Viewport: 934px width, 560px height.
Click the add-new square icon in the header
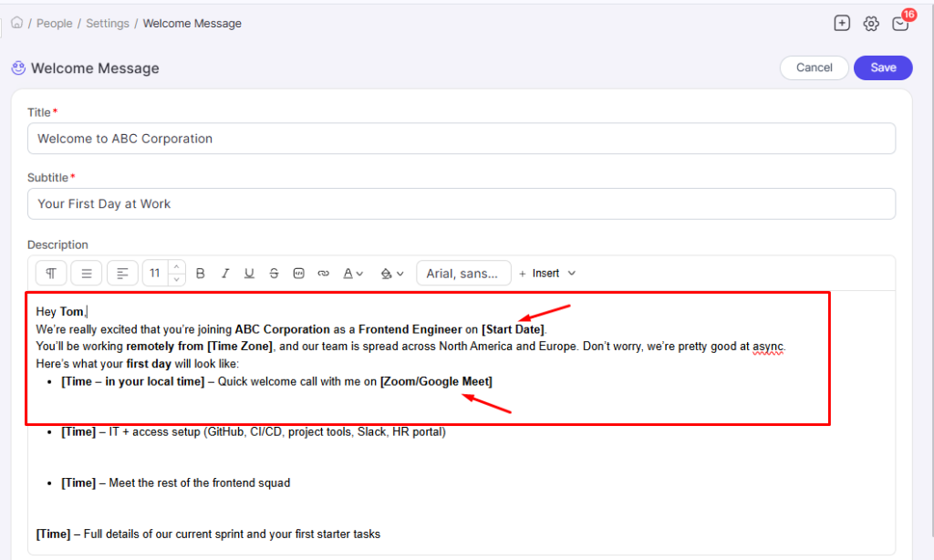[x=842, y=23]
